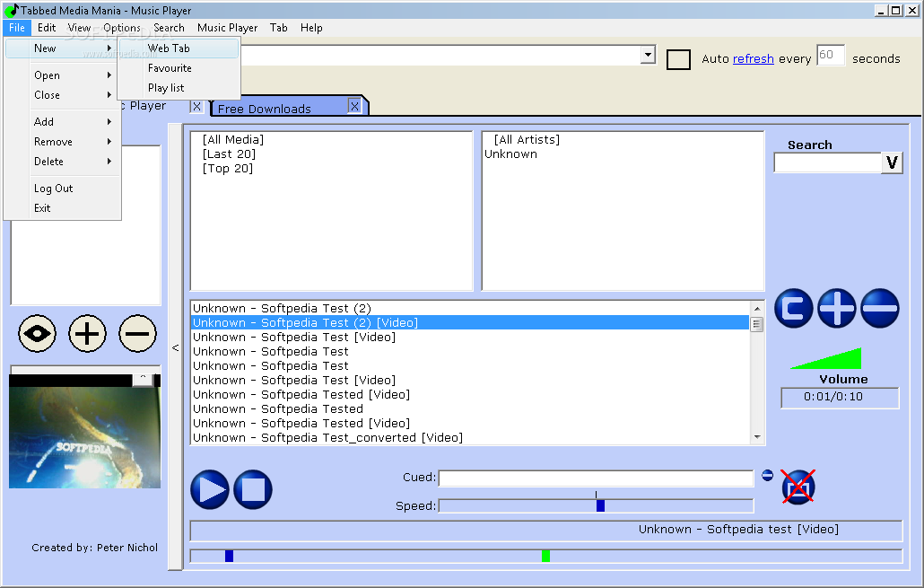Screen dimensions: 924x588
Task: Click the refresh link
Action: pyautogui.click(x=754, y=59)
